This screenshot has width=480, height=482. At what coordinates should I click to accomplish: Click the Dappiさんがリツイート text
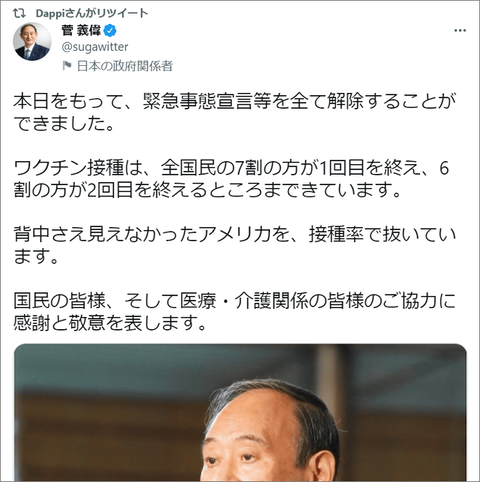click(92, 13)
